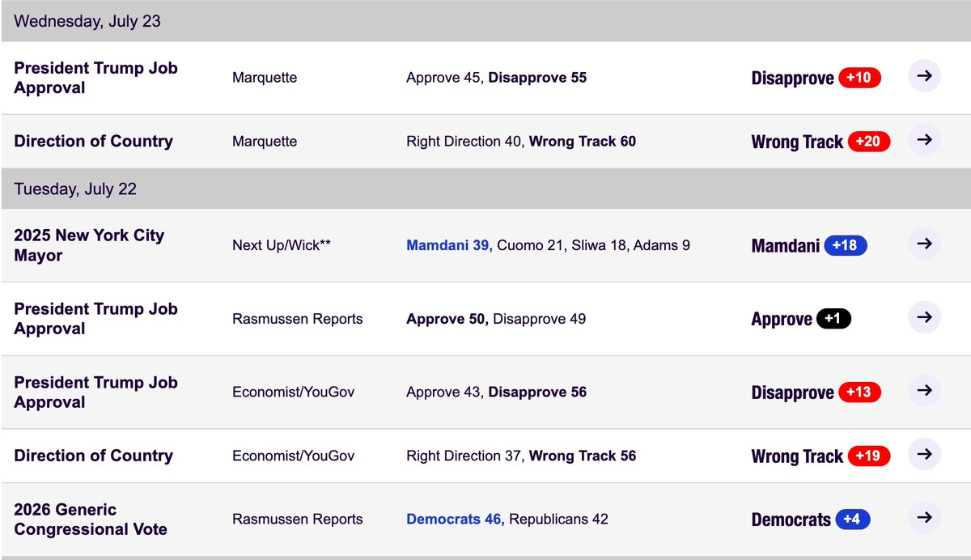Click Direction of Country title in Marquette row
Screen dimensions: 971x560
click(x=93, y=141)
